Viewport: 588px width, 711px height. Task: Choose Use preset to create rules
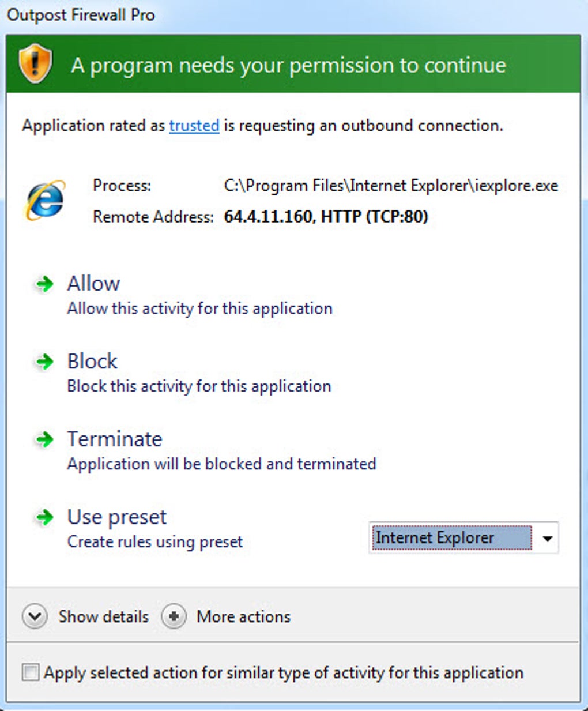click(117, 517)
